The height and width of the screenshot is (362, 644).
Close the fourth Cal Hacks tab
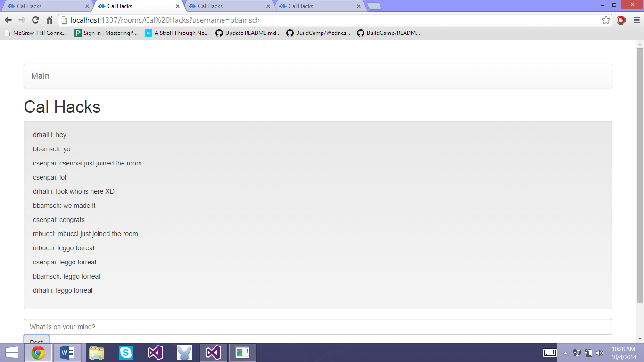(359, 6)
